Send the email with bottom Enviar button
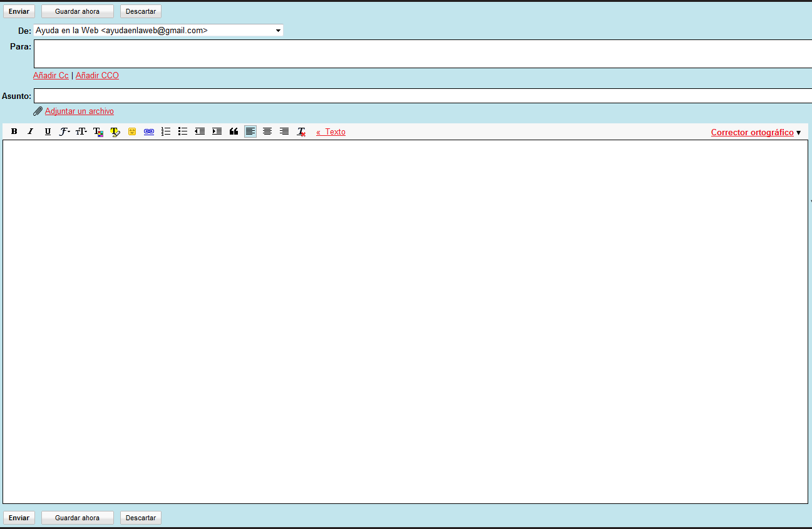 (x=19, y=518)
